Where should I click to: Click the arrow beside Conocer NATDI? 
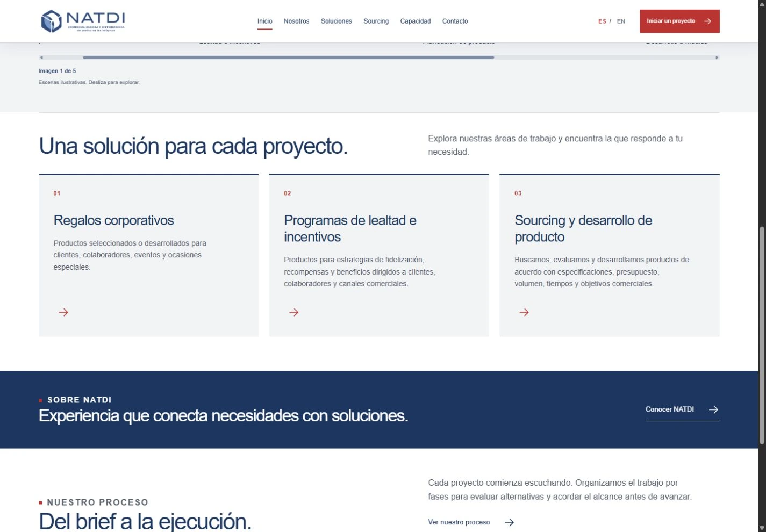[x=713, y=409]
